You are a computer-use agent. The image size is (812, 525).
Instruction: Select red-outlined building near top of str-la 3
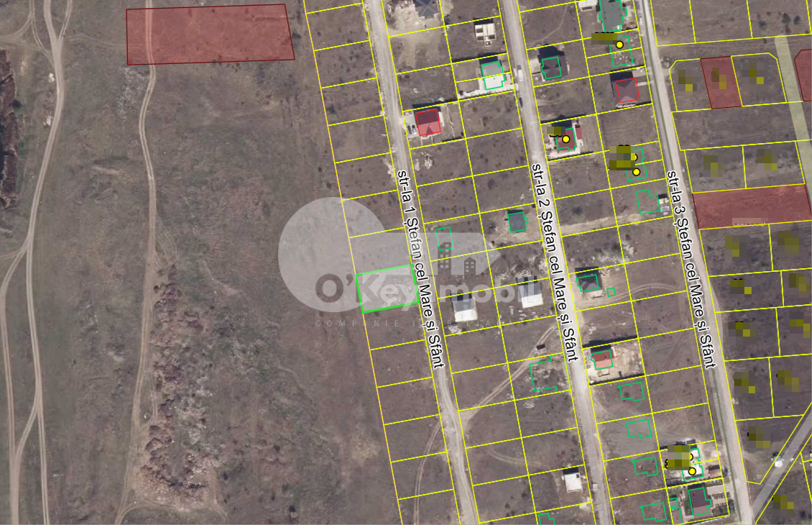click(627, 91)
